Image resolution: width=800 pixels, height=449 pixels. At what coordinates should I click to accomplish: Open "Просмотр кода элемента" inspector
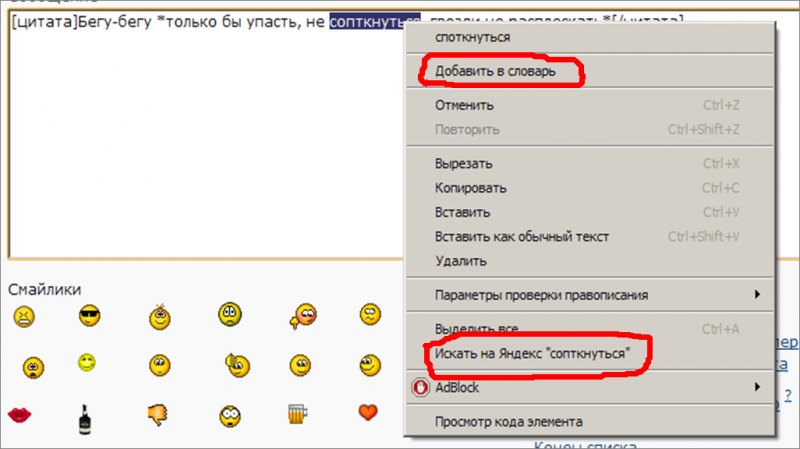(x=509, y=422)
